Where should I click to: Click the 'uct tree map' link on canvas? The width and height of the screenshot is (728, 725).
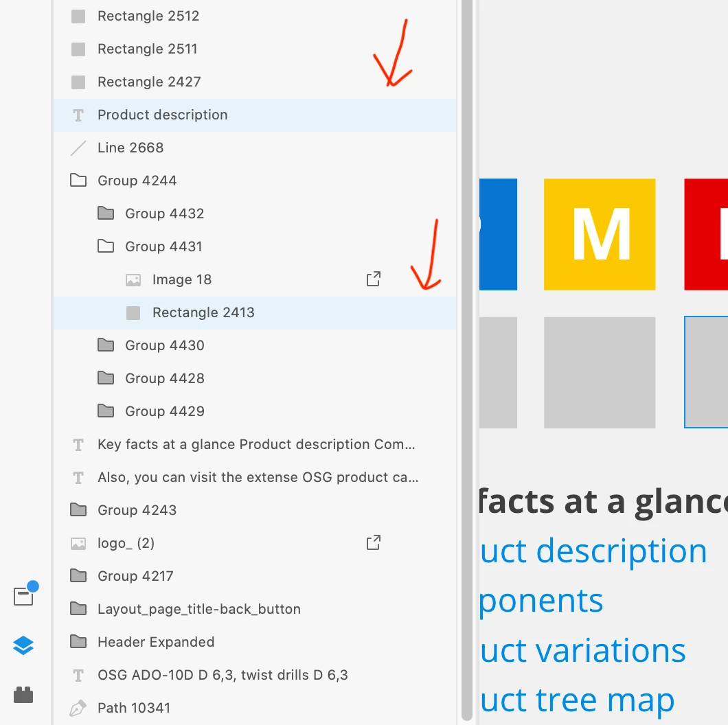click(577, 700)
